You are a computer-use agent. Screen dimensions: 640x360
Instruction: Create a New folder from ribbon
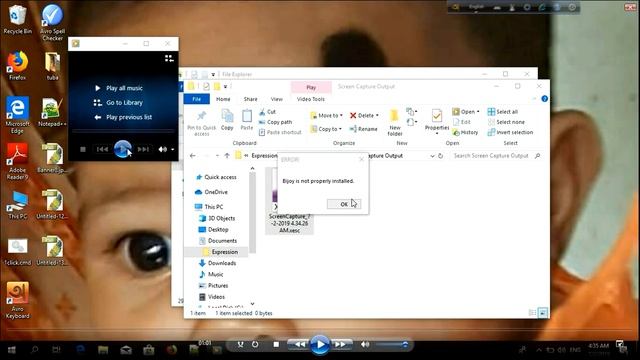[x=395, y=122]
